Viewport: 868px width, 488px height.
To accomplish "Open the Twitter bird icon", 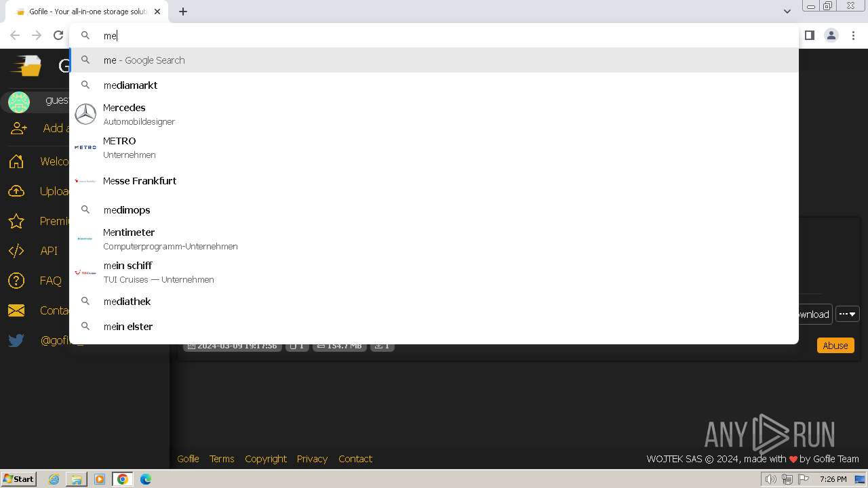I will coord(16,340).
